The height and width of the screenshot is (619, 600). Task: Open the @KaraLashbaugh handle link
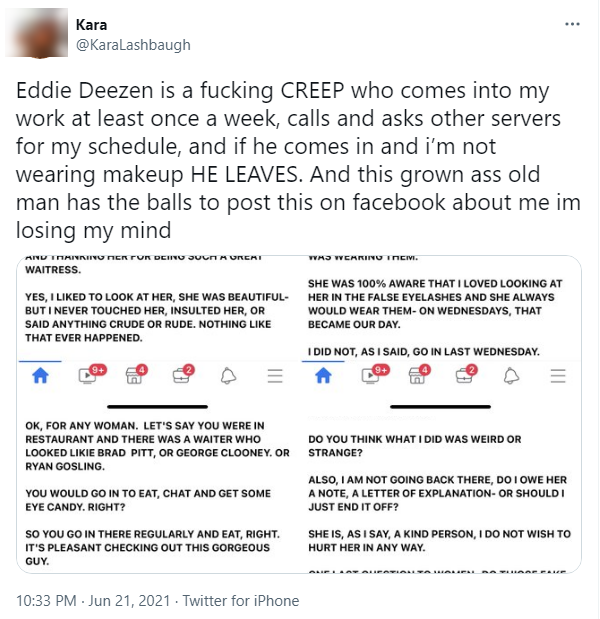pyautogui.click(x=133, y=45)
